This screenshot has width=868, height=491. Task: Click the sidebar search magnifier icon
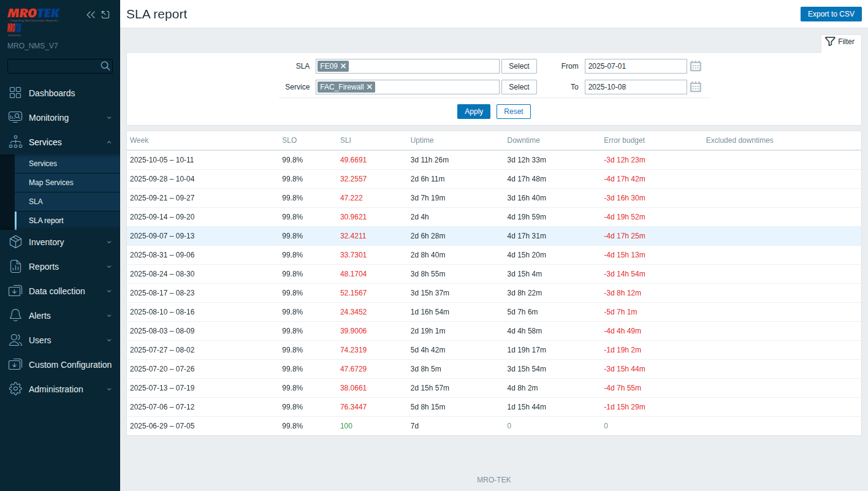(x=105, y=66)
